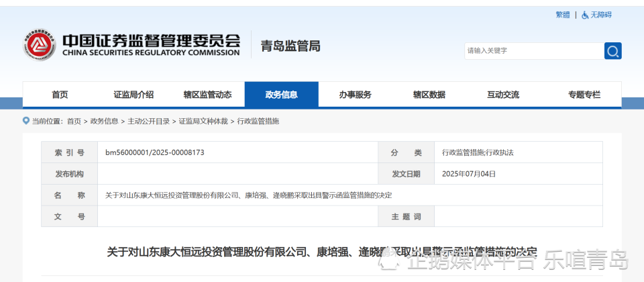Click the 发布机构 label cell
The height and width of the screenshot is (282, 644).
[69, 174]
